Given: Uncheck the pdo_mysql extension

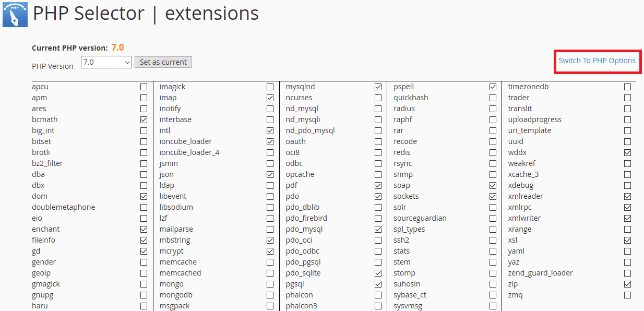Looking at the screenshot, I should [x=378, y=230].
